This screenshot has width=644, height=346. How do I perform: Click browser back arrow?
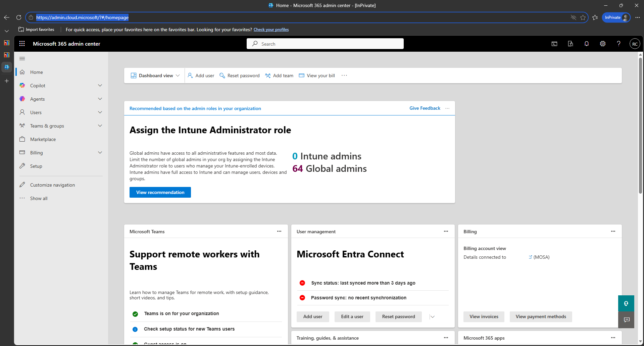[x=7, y=17]
